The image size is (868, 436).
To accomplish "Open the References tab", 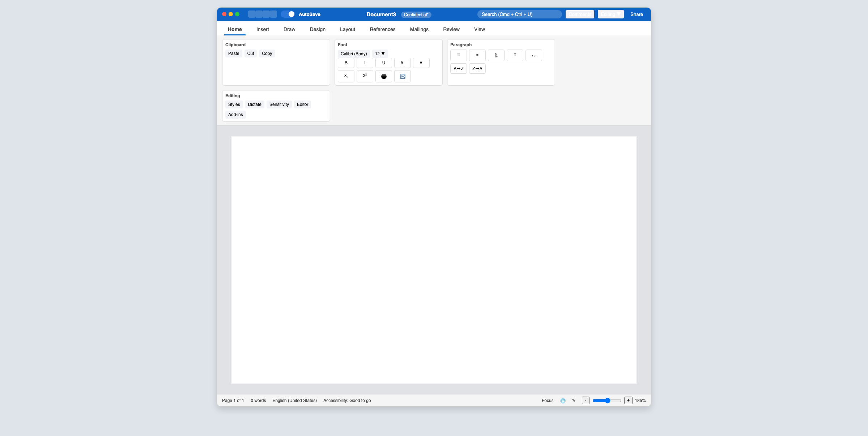I will (382, 29).
